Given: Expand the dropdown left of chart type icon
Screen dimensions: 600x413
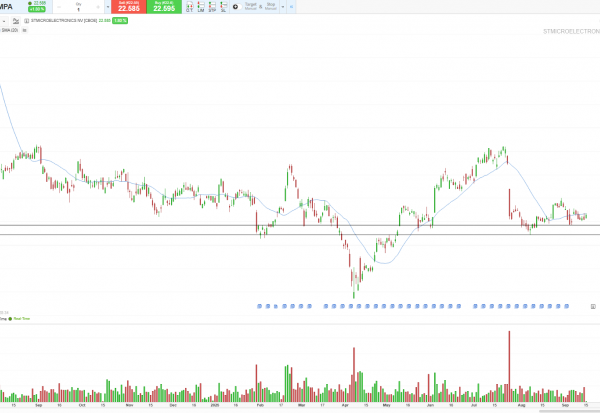Looking at the screenshot, I should (x=5, y=19).
